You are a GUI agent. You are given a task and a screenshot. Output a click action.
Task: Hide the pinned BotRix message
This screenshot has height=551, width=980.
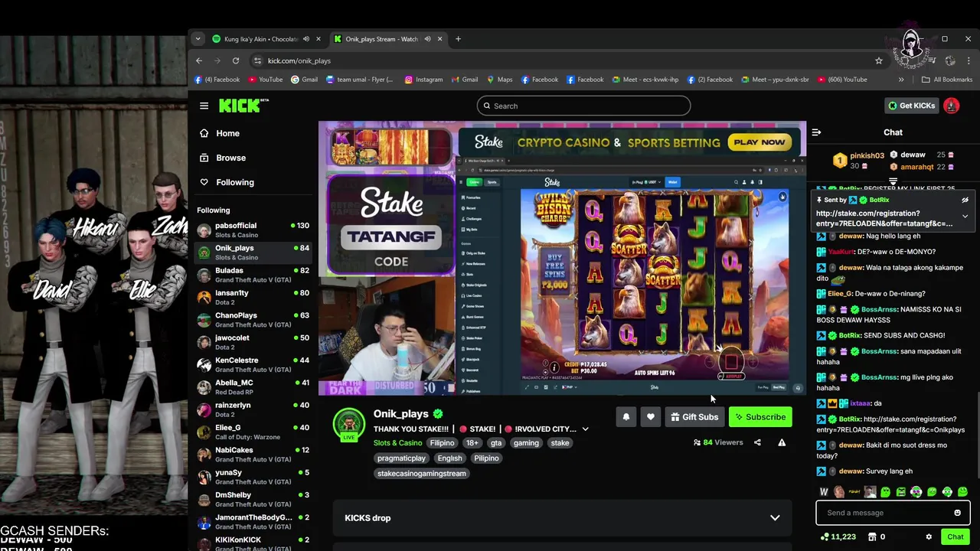click(965, 200)
